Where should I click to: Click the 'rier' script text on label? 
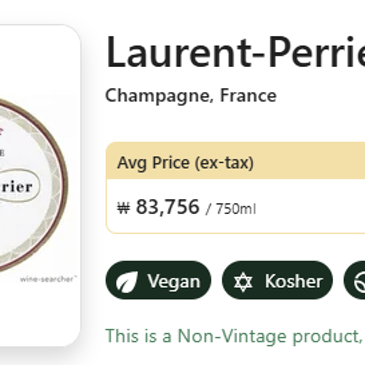(16, 187)
